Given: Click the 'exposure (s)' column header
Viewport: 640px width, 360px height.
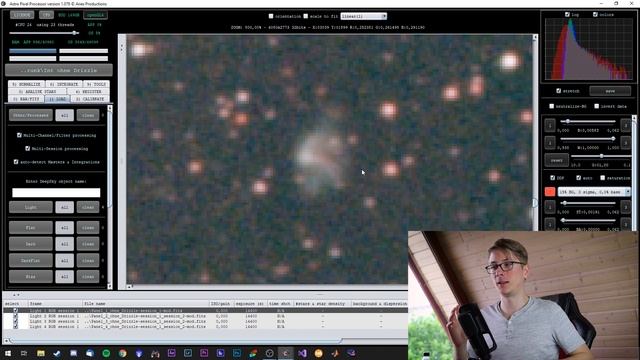Looking at the screenshot, I should 250,304.
